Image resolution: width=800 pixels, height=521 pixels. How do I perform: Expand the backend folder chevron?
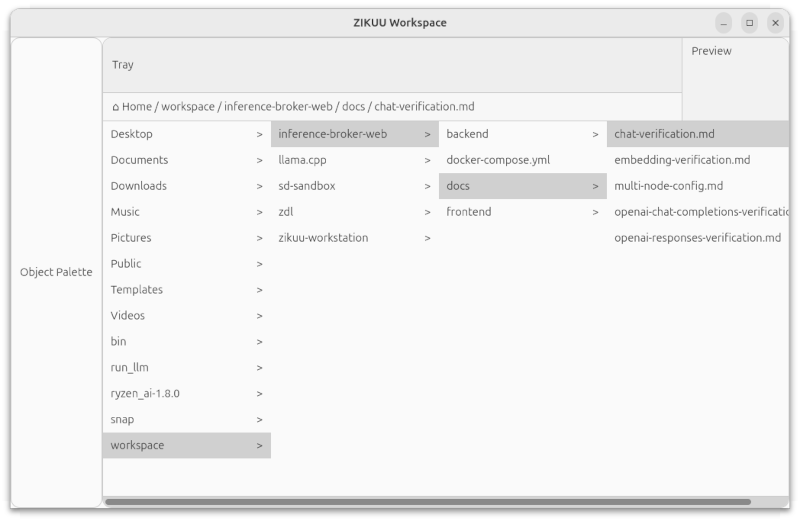[595, 134]
